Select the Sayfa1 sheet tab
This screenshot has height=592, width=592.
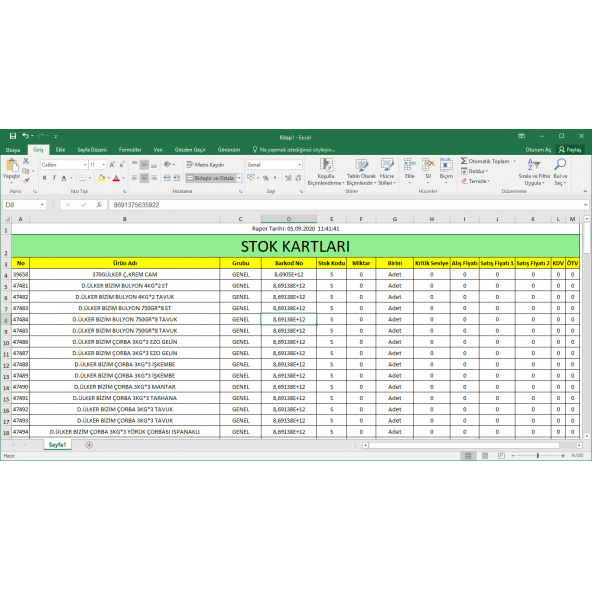57,445
